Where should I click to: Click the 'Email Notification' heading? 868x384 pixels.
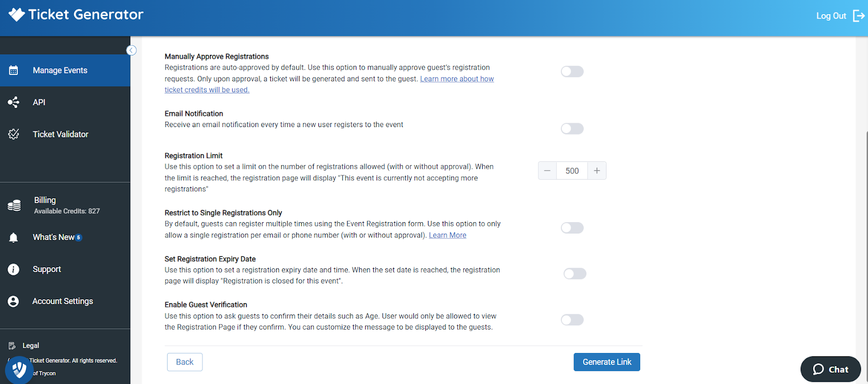pyautogui.click(x=194, y=114)
